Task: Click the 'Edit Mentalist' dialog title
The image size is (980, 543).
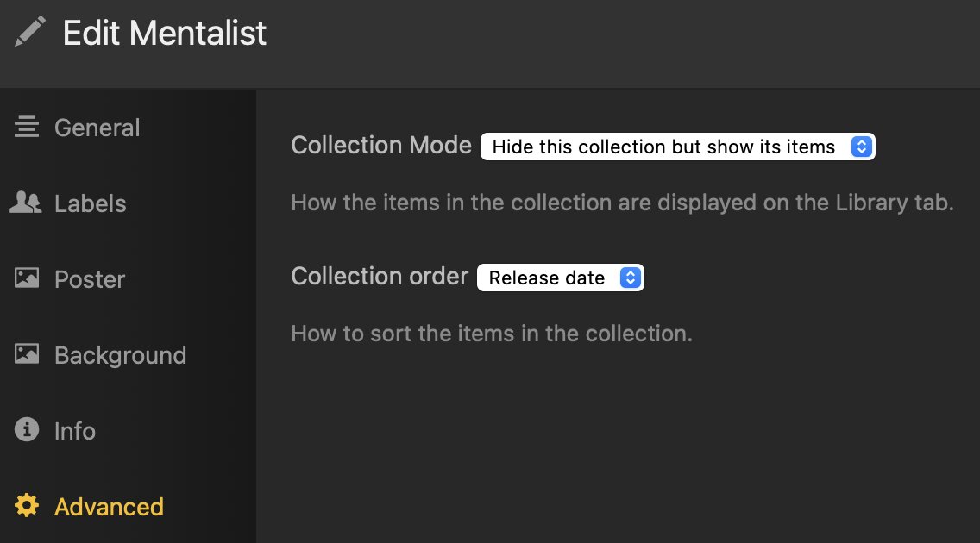Action: pyautogui.click(x=165, y=34)
